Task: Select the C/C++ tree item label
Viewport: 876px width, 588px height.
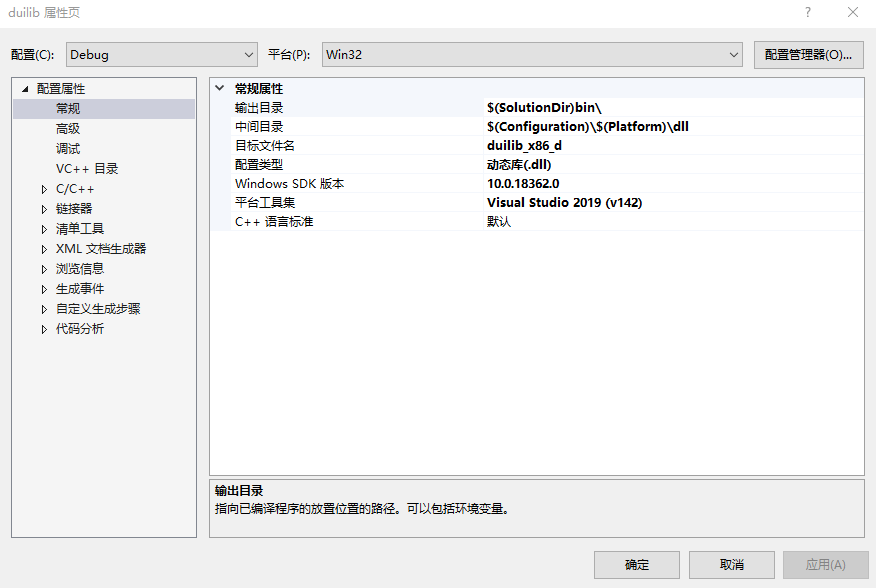Action: pos(75,189)
